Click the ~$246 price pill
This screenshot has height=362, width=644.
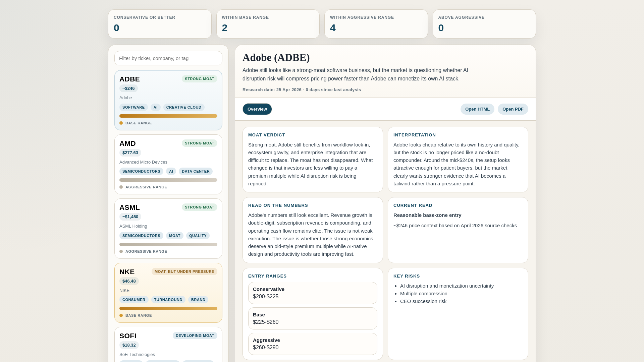(x=128, y=88)
